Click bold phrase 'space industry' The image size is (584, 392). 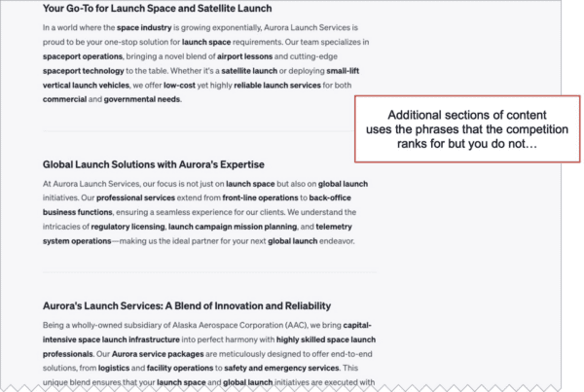(x=144, y=27)
